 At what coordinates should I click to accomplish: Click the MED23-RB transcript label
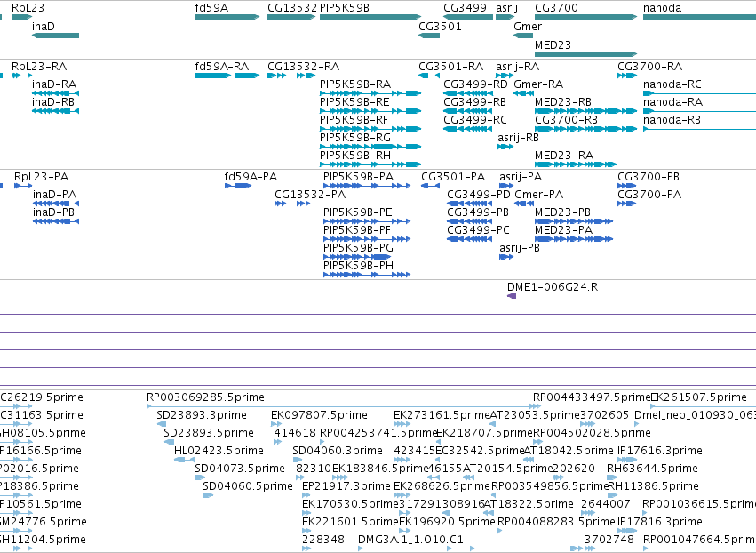(x=563, y=102)
